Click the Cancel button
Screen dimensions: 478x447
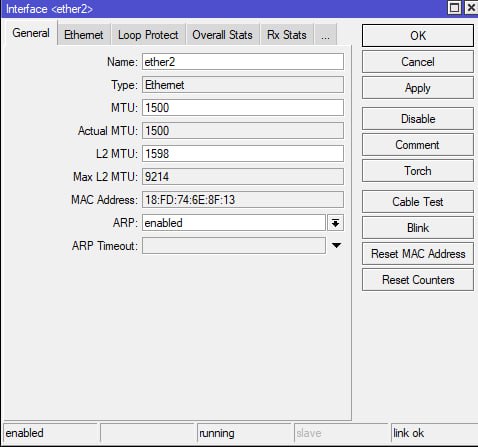(x=418, y=62)
